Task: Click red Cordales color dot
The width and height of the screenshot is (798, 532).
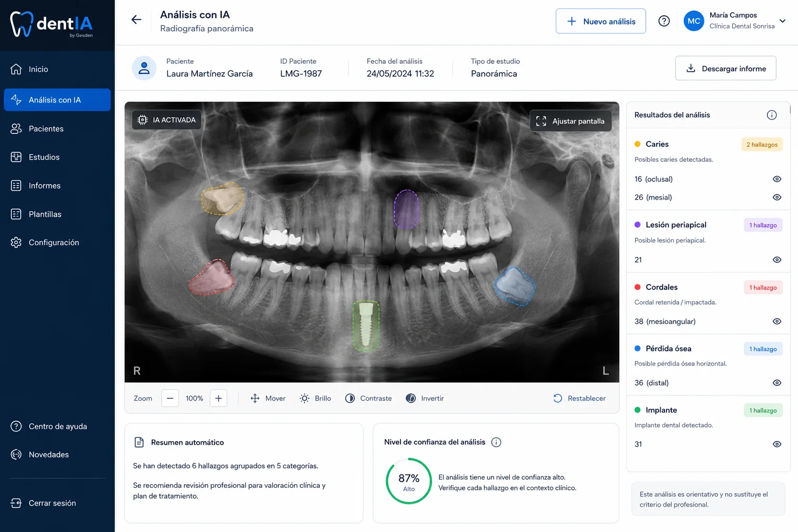Action: (x=637, y=287)
